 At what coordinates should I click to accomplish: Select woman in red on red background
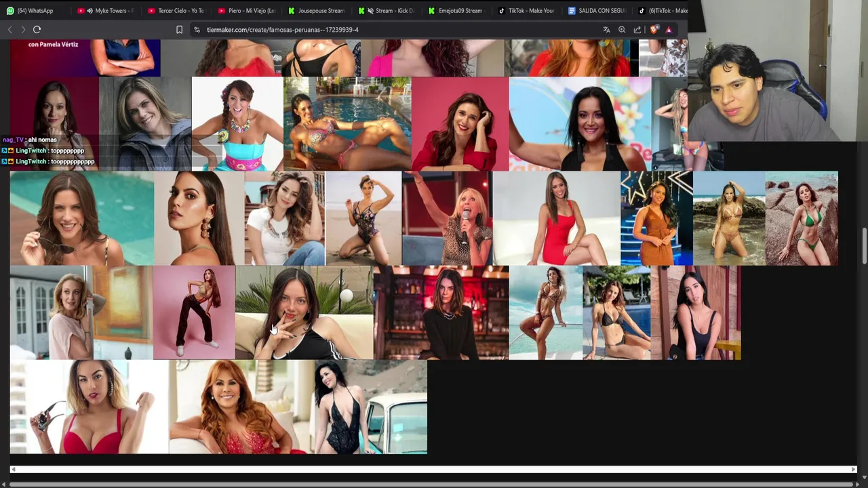(460, 123)
